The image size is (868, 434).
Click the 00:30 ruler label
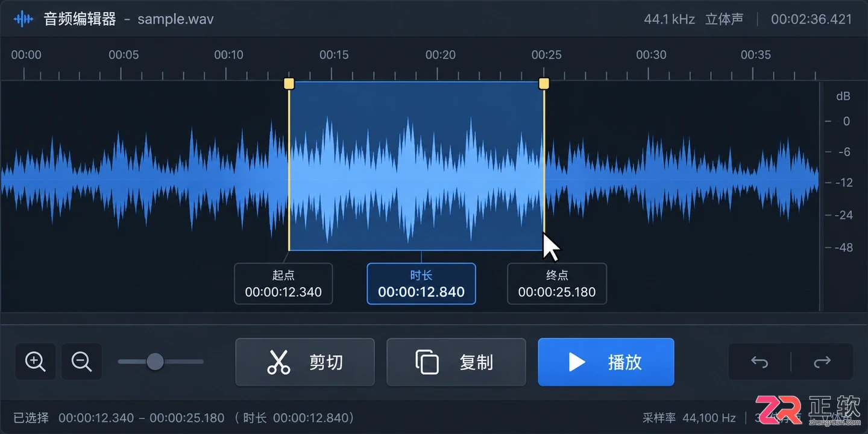point(652,55)
